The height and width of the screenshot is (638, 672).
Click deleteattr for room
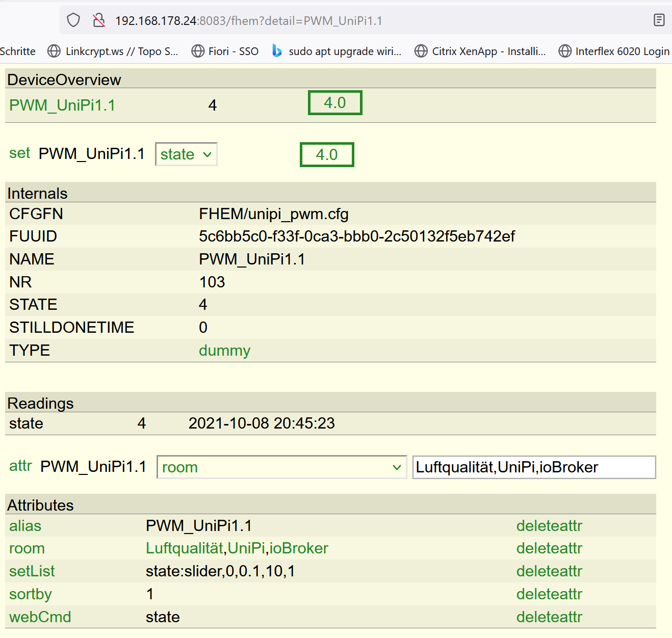(549, 548)
